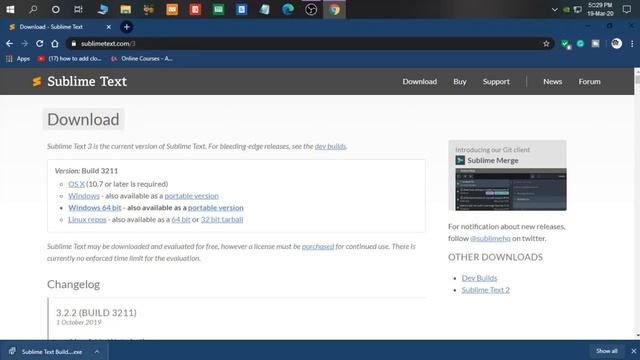The width and height of the screenshot is (640, 360).
Task: Open Chrome's three-dot menu
Action: click(632, 44)
